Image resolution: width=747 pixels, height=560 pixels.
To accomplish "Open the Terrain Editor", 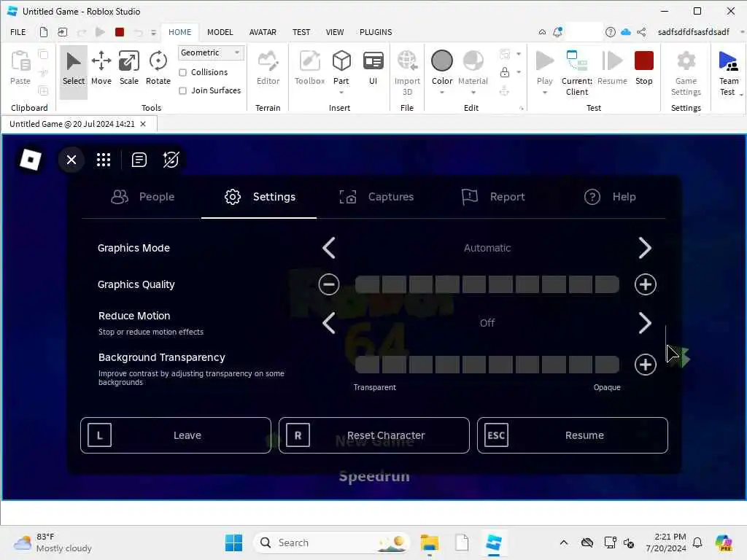I will pos(268,68).
